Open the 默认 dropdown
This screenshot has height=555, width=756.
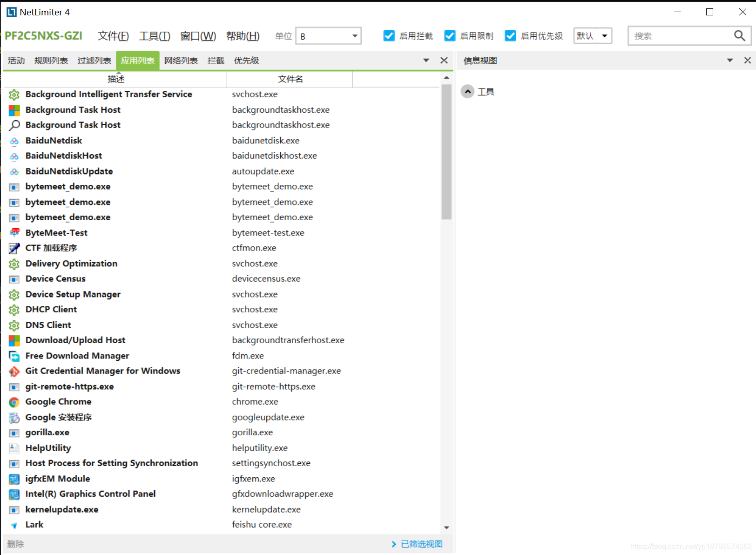(x=593, y=36)
